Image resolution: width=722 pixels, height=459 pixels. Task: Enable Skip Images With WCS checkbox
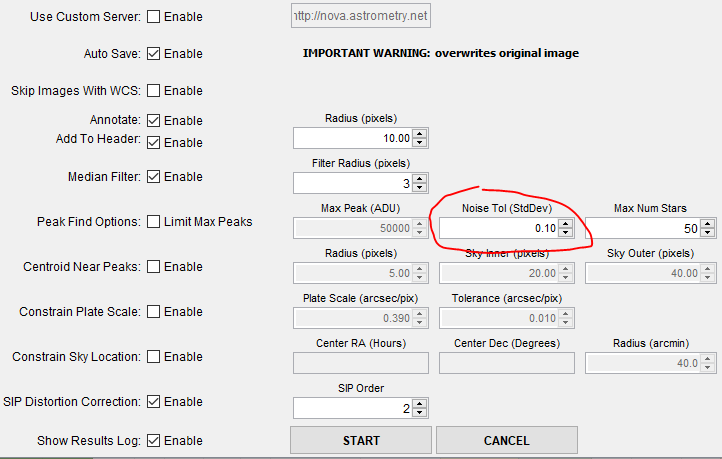153,90
